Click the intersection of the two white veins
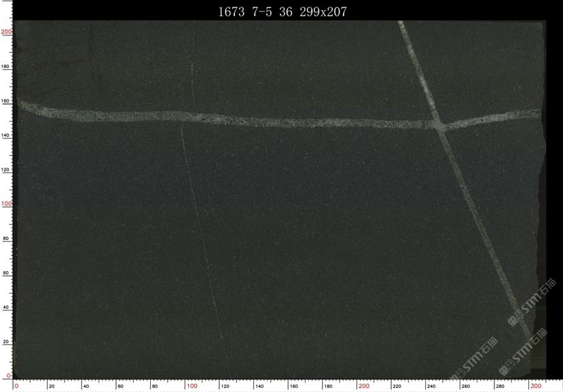The width and height of the screenshot is (563, 392). (439, 125)
